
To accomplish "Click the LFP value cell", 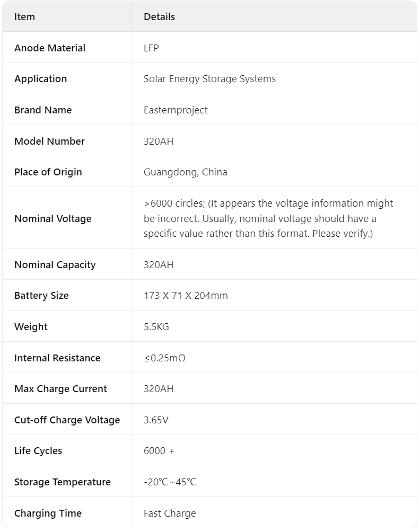I will 151,48.
